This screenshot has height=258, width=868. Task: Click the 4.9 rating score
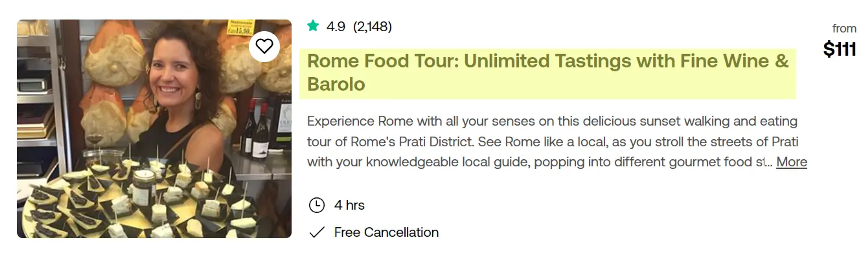(x=336, y=26)
